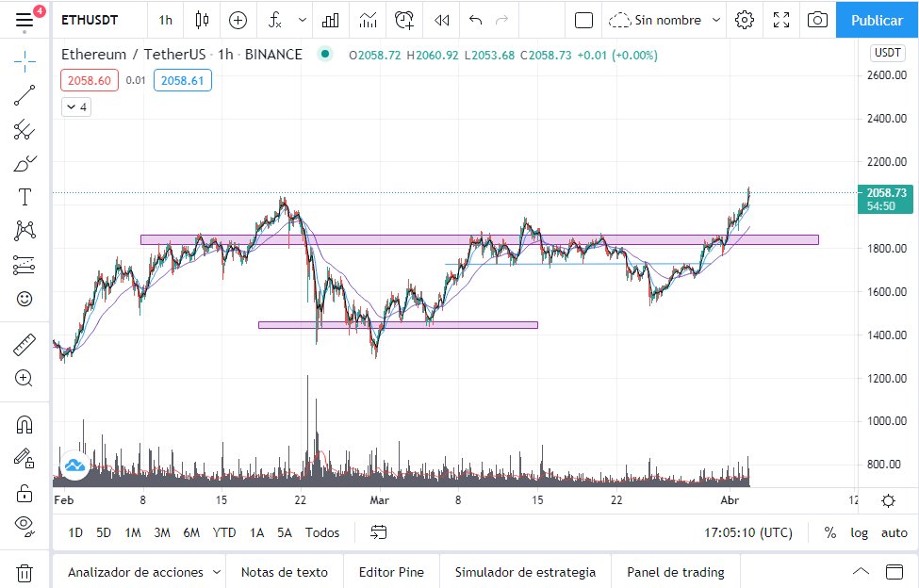
Task: Open axis settings gear at bottom right
Action: pos(889,500)
